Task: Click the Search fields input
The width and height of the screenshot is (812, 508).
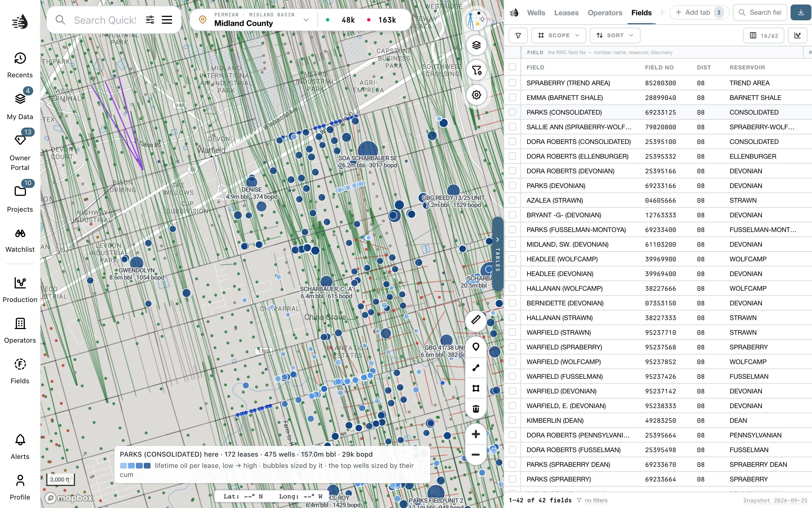Action: pyautogui.click(x=760, y=13)
